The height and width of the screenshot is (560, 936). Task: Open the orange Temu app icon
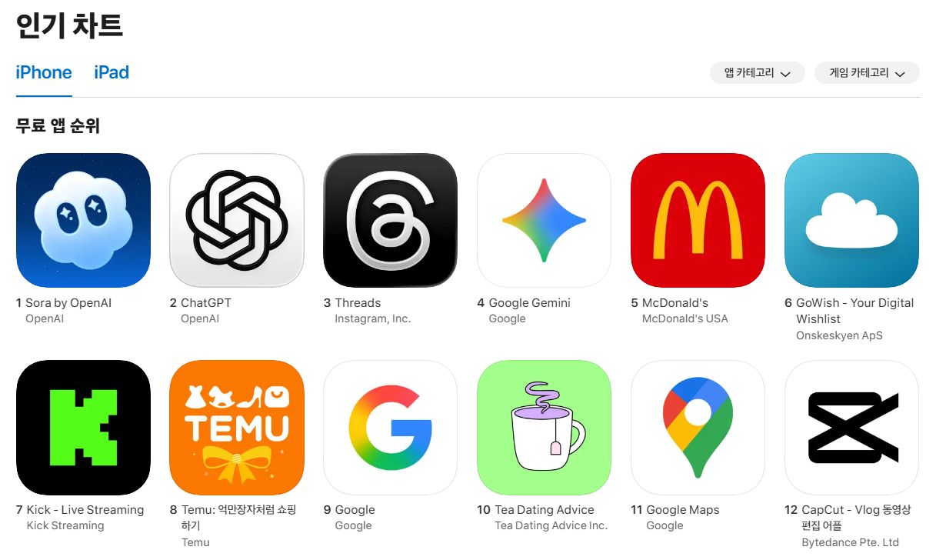(237, 427)
